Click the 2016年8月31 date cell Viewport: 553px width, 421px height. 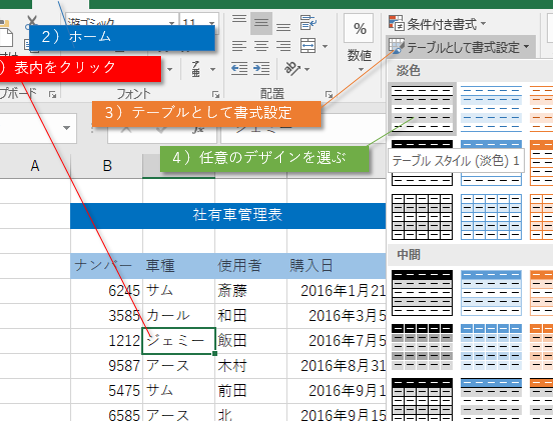(336, 366)
